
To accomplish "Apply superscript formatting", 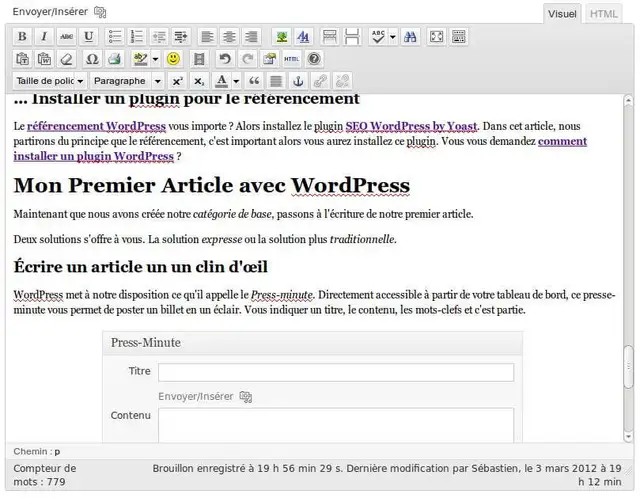I will (x=177, y=81).
